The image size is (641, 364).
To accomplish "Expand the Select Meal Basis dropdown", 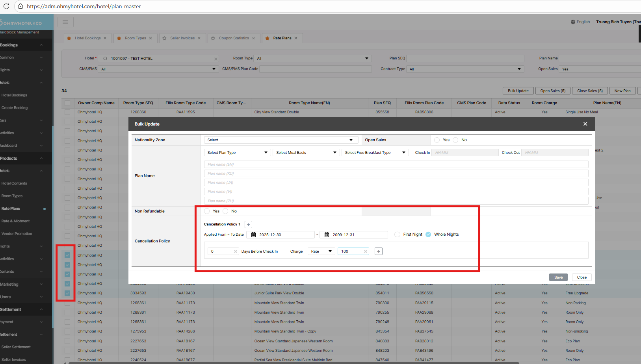I will tap(306, 153).
